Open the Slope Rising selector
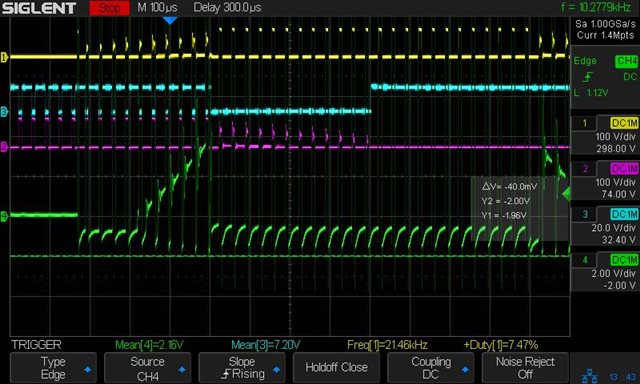The height and width of the screenshot is (384, 640). click(x=242, y=368)
